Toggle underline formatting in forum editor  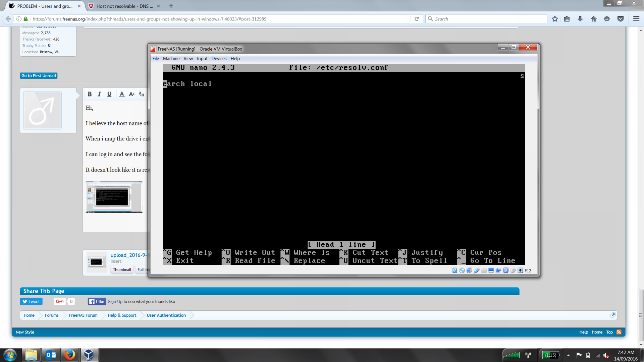(109, 94)
